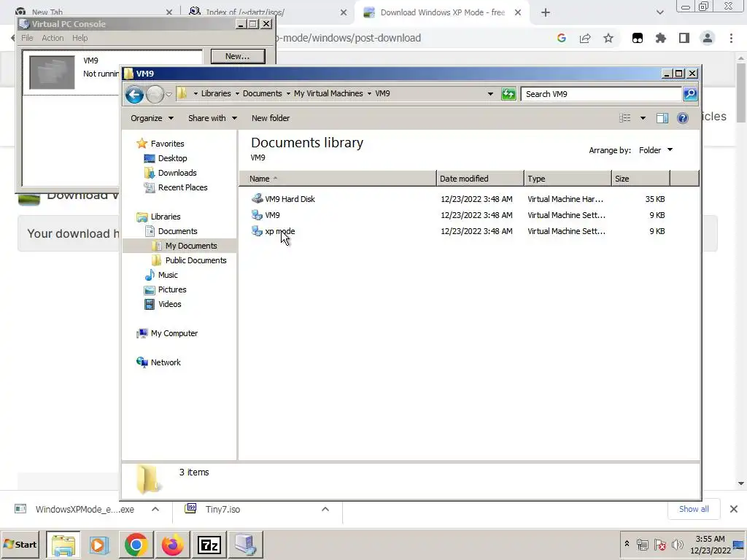
Task: Open Windows Explorer from taskbar
Action: pyautogui.click(x=63, y=544)
